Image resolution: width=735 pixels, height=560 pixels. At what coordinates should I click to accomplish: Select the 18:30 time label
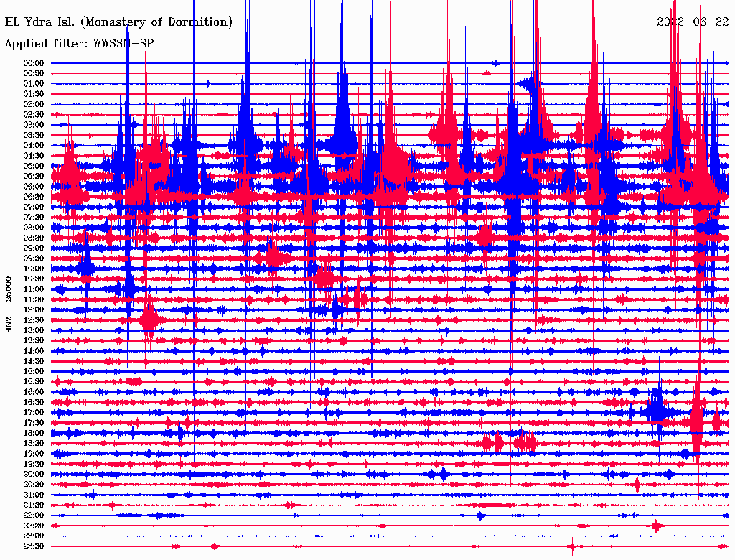pos(34,443)
